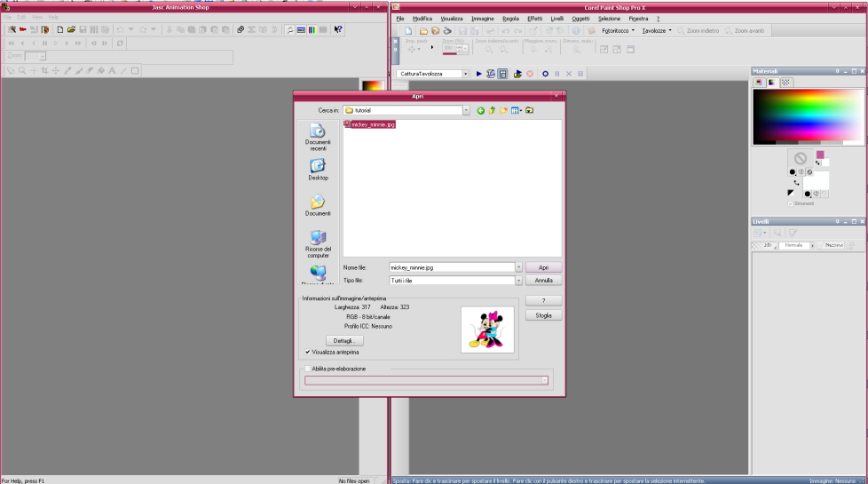Select Swatches tab in Materiali palette
Screen dimensions: 868x484
[785, 83]
